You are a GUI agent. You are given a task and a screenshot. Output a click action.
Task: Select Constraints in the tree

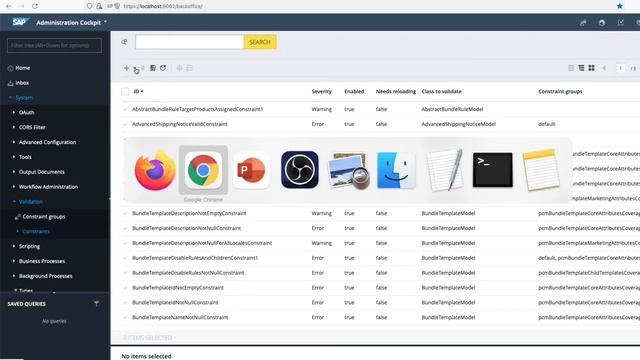(x=36, y=231)
